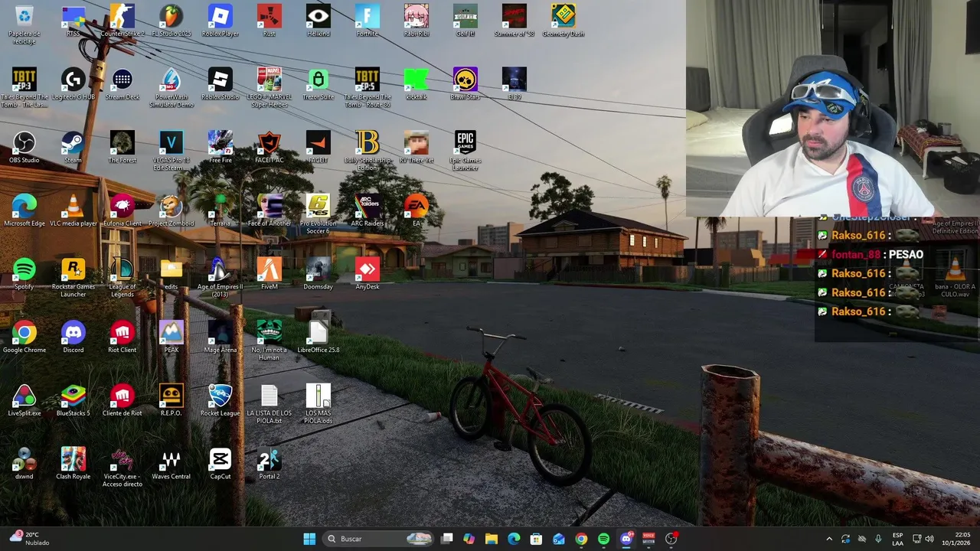980x551 pixels.
Task: Select the Steam desktop shortcut
Action: click(73, 147)
